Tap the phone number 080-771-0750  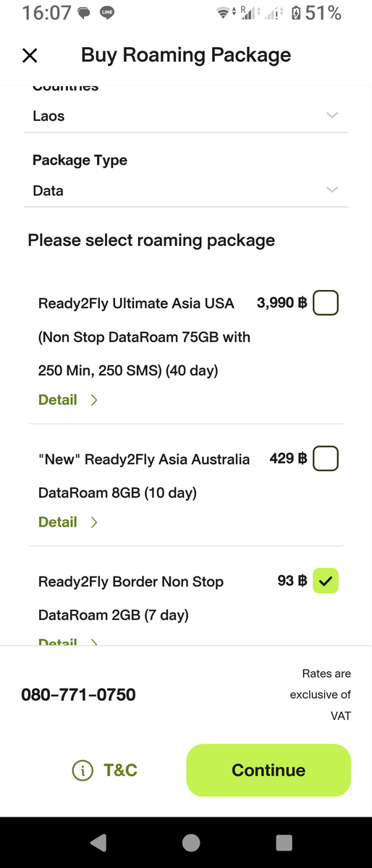click(78, 695)
